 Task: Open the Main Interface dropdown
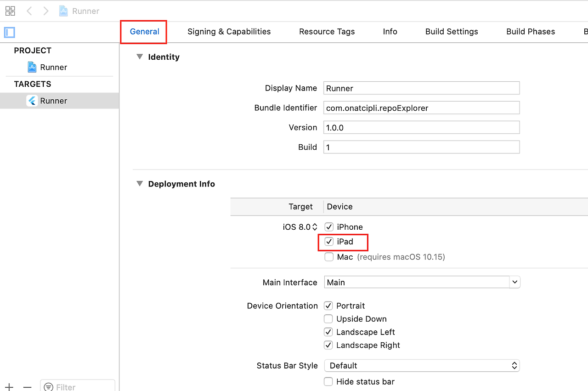(515, 282)
